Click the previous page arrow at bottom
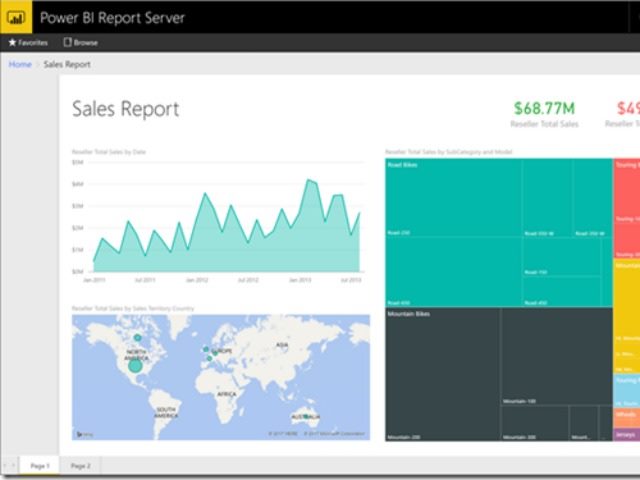This screenshot has width=640, height=480. coord(5,466)
